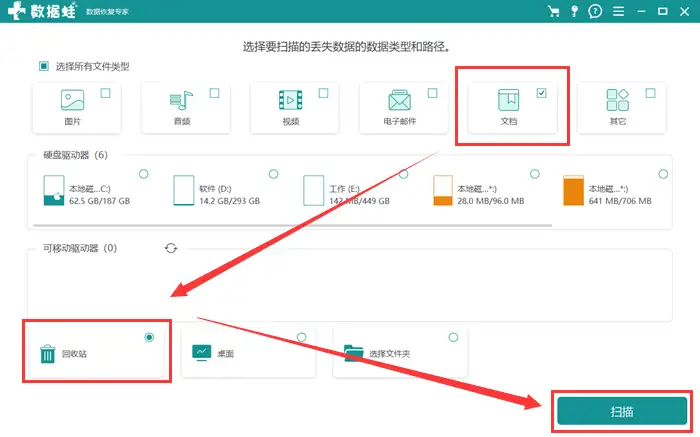This screenshot has width=700, height=437.
Task: Click the 14.2 GB/293 GB text
Action: (229, 201)
